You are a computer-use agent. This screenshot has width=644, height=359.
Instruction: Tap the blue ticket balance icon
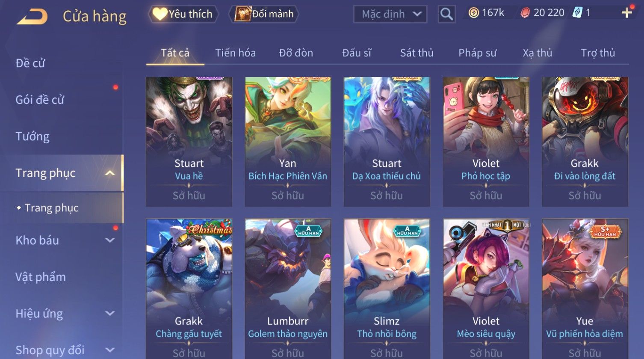point(578,13)
